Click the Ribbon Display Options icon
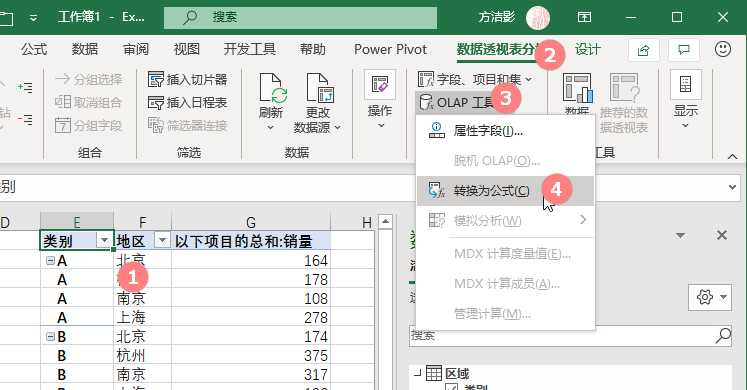Screen dimensions: 747x390 [x=585, y=18]
